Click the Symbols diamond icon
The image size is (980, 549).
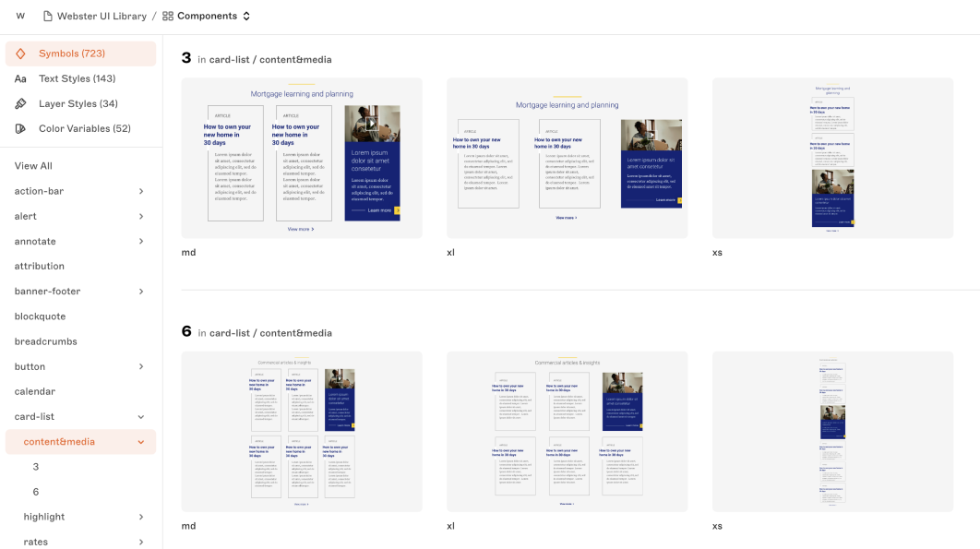(20, 54)
